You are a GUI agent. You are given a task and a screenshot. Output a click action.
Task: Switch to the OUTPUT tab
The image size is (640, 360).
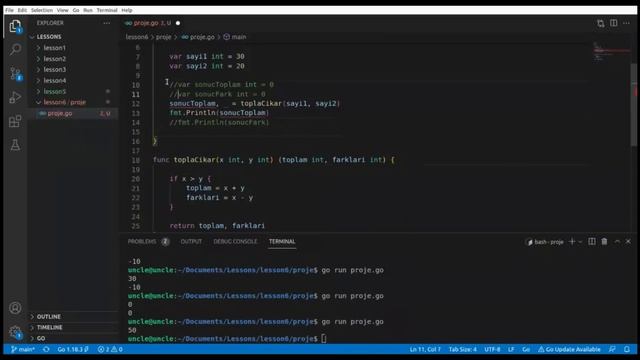coord(191,242)
